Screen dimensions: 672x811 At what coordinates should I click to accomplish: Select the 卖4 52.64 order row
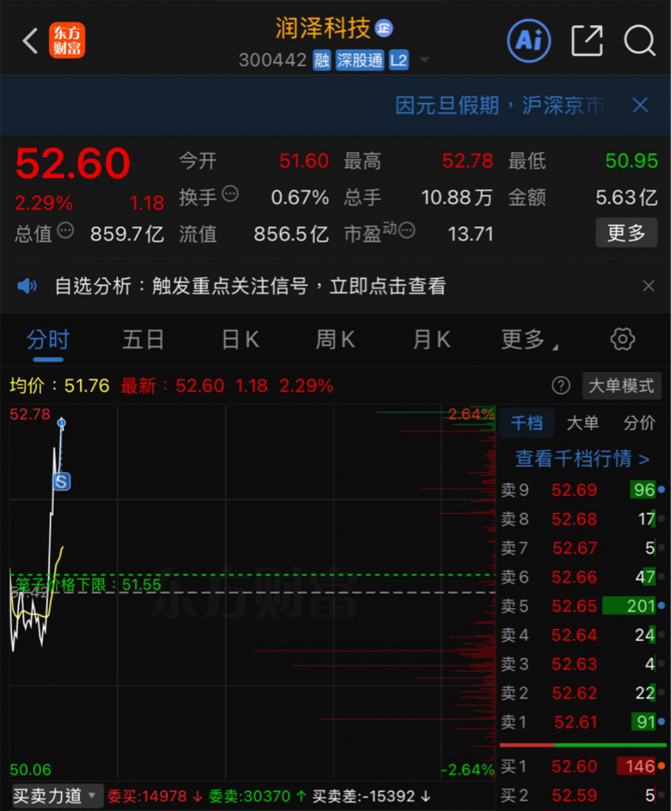click(x=583, y=634)
